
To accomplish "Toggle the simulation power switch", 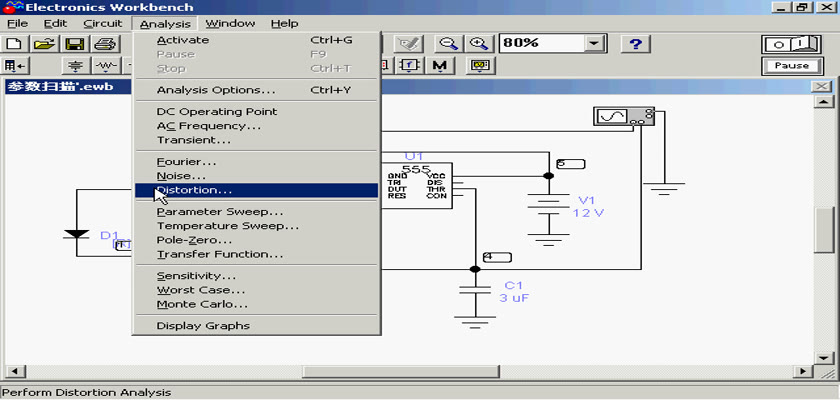I will [792, 44].
